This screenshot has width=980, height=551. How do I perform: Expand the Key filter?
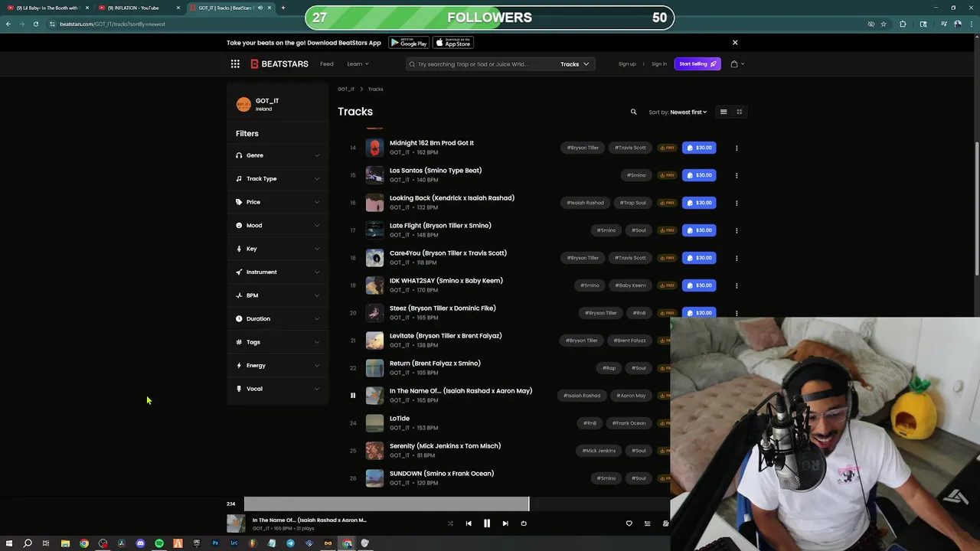point(278,249)
